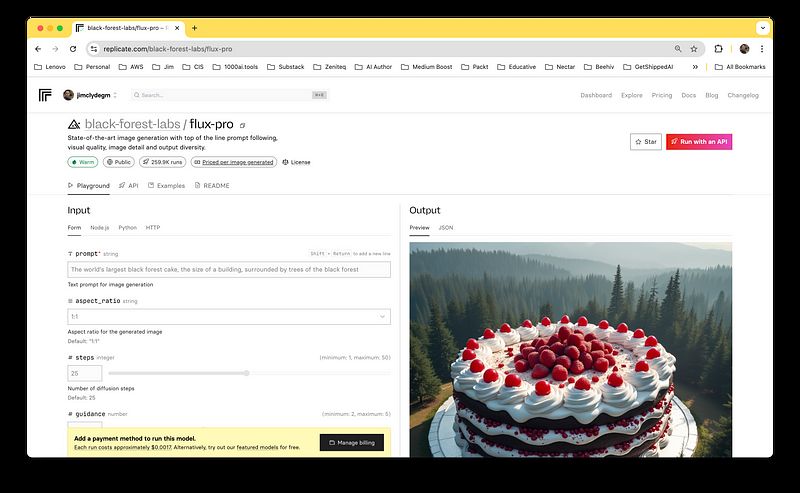Open the README tab
800x493 pixels.
pos(215,185)
